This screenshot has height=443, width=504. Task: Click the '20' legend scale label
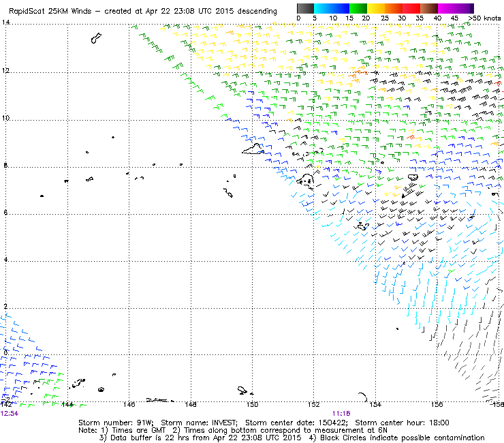[x=366, y=18]
